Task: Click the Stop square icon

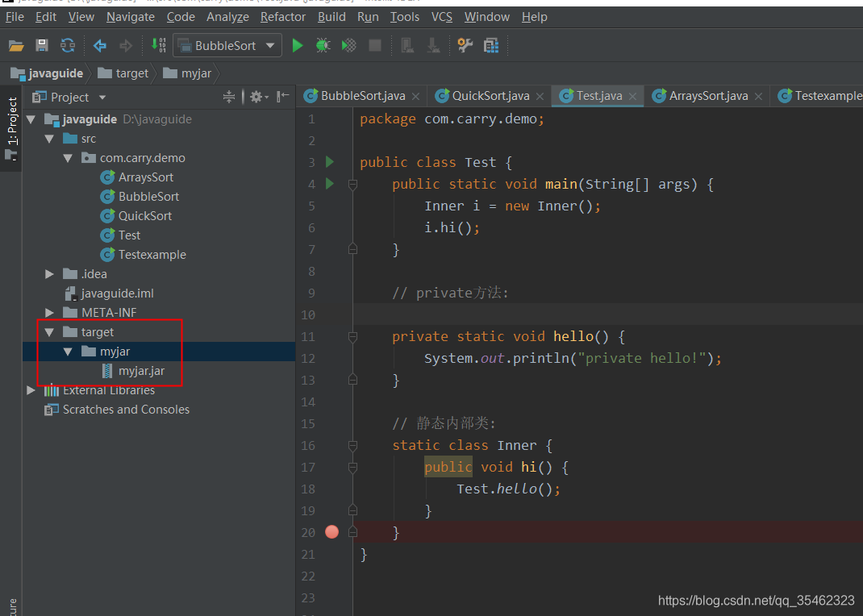Action: 375,45
